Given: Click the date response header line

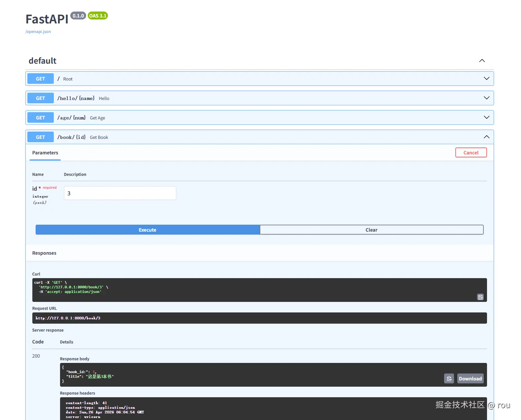Looking at the screenshot, I should pos(105,412).
